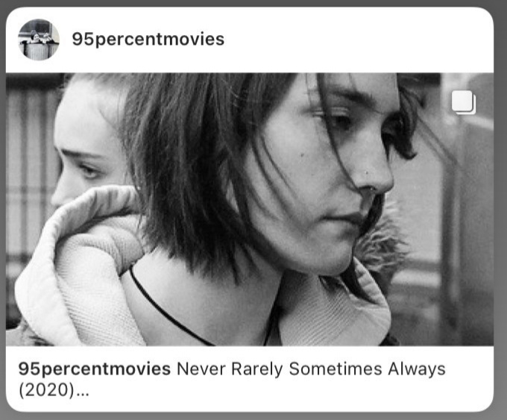Open the black-and-white movie still post
The height and width of the screenshot is (420, 507).
tap(250, 210)
